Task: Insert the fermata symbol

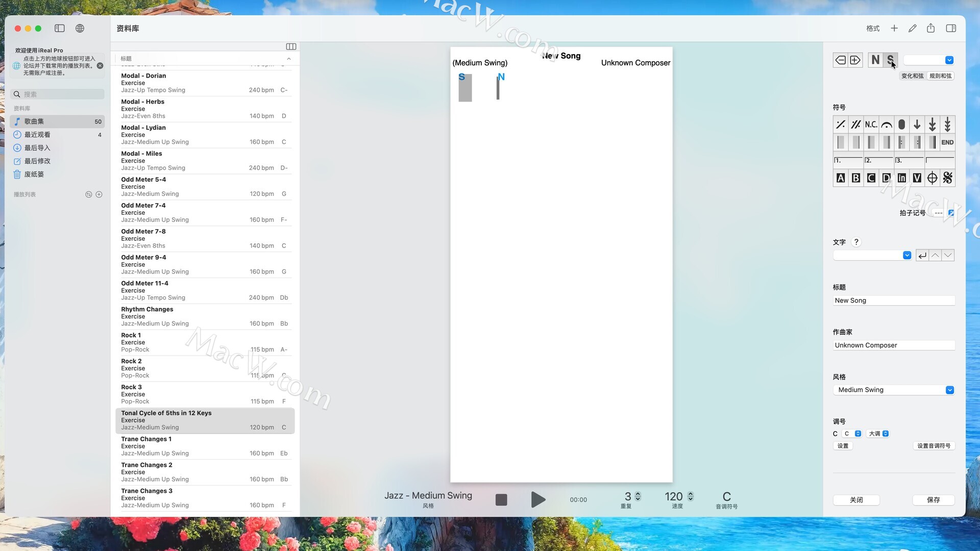Action: pos(887,124)
